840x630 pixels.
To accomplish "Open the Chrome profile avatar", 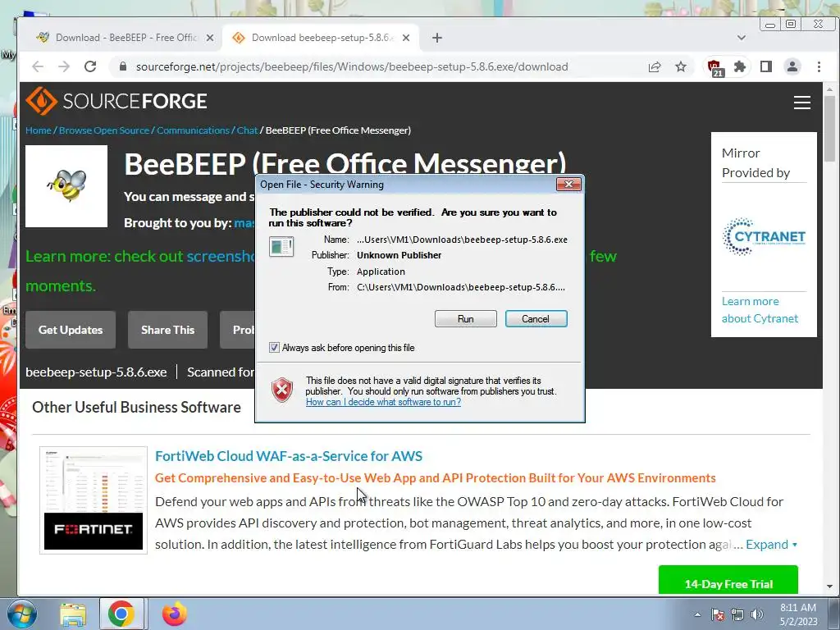I will coord(792,67).
